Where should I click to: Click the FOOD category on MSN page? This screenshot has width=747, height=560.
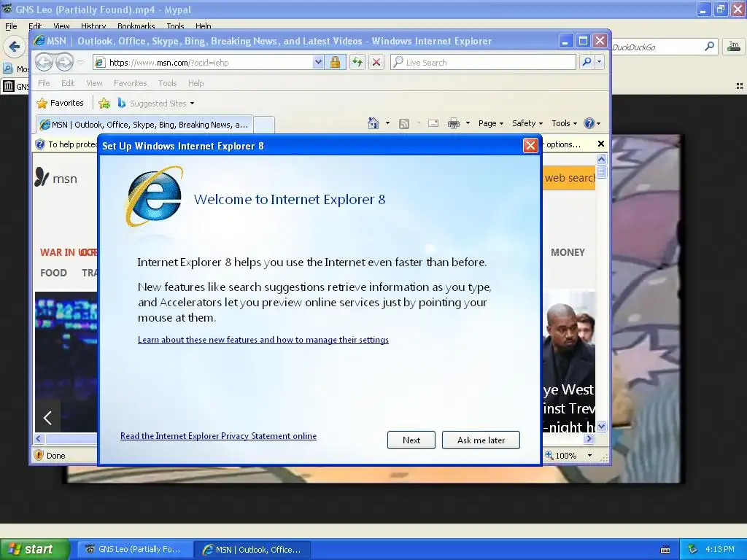53,273
